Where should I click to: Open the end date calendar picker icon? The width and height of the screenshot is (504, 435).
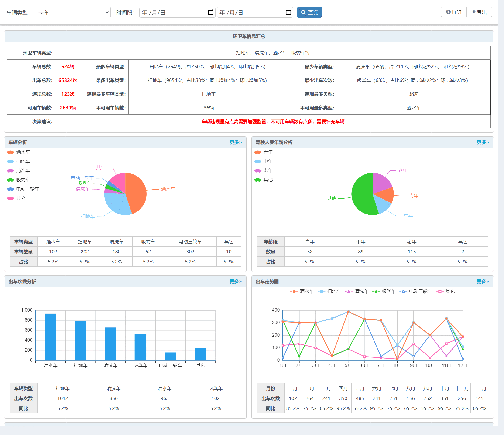click(x=288, y=12)
